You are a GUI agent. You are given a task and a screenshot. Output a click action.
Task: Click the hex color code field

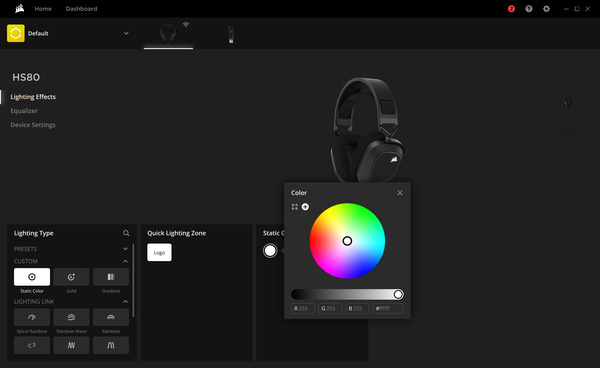(388, 308)
